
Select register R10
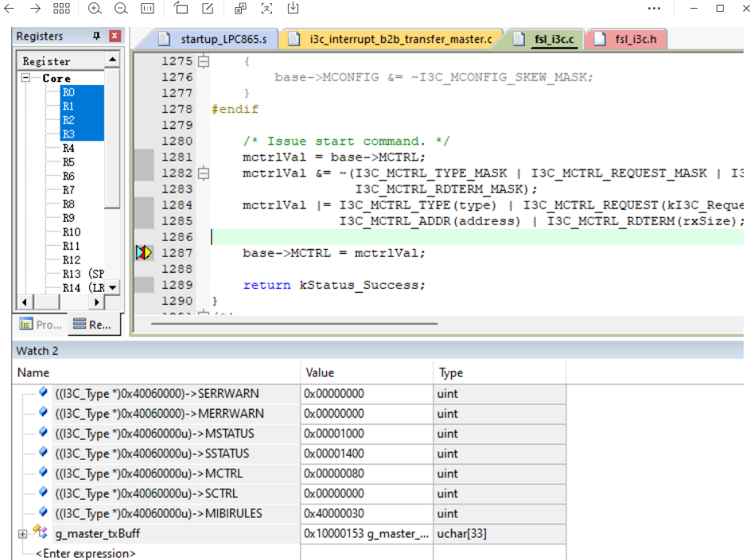click(72, 232)
